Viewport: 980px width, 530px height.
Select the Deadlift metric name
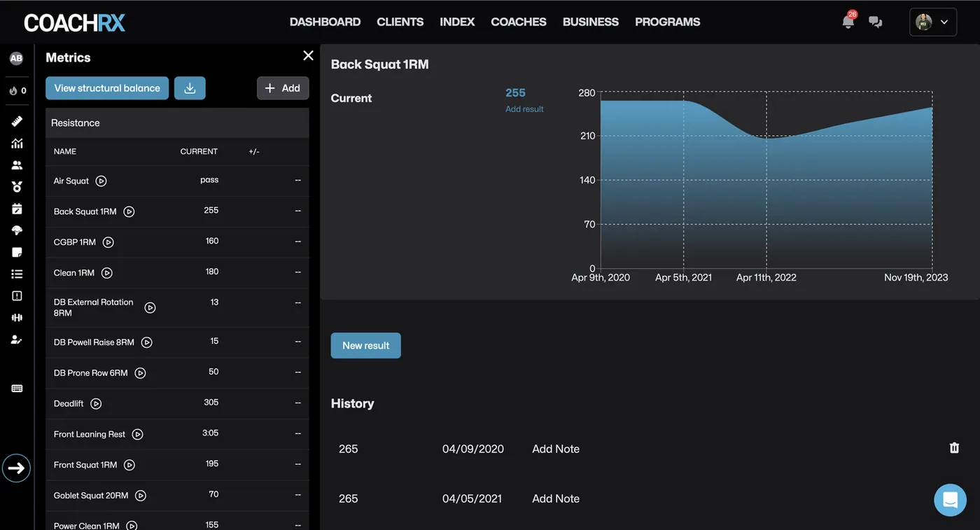69,404
